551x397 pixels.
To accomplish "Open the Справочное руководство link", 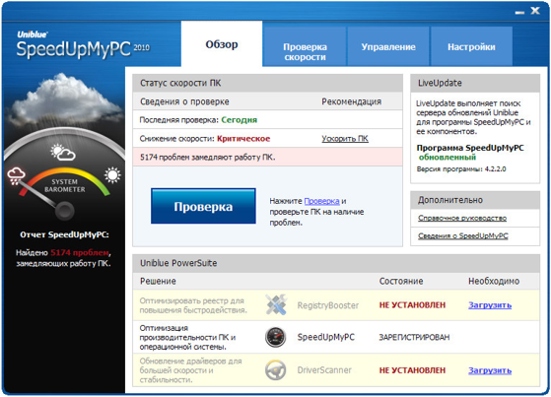I will tap(462, 218).
